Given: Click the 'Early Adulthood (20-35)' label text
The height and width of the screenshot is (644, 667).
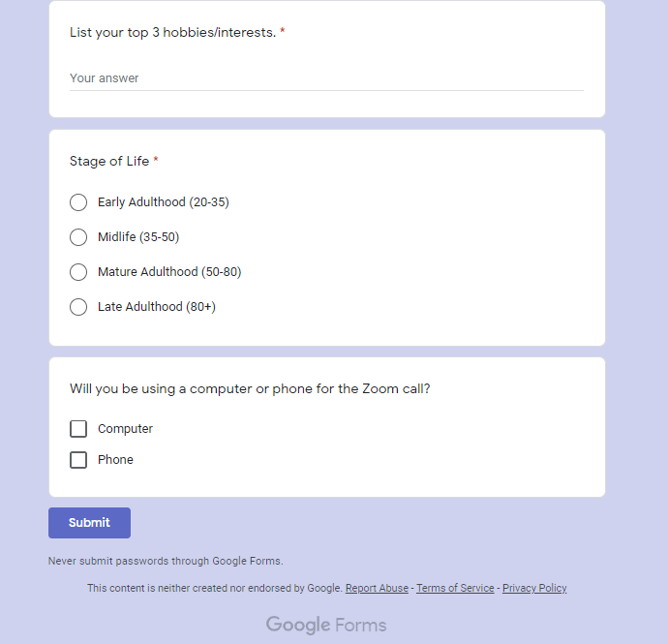Looking at the screenshot, I should pyautogui.click(x=163, y=202).
